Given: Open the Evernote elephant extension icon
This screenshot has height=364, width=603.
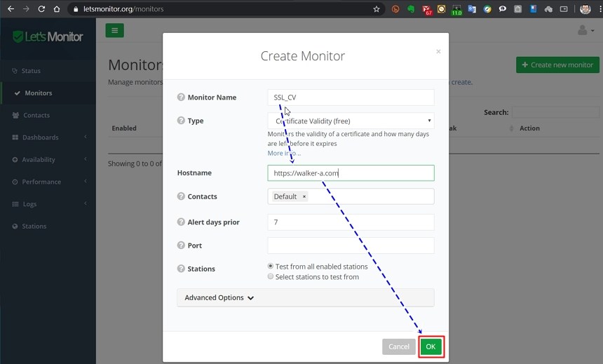Looking at the screenshot, I should [411, 9].
